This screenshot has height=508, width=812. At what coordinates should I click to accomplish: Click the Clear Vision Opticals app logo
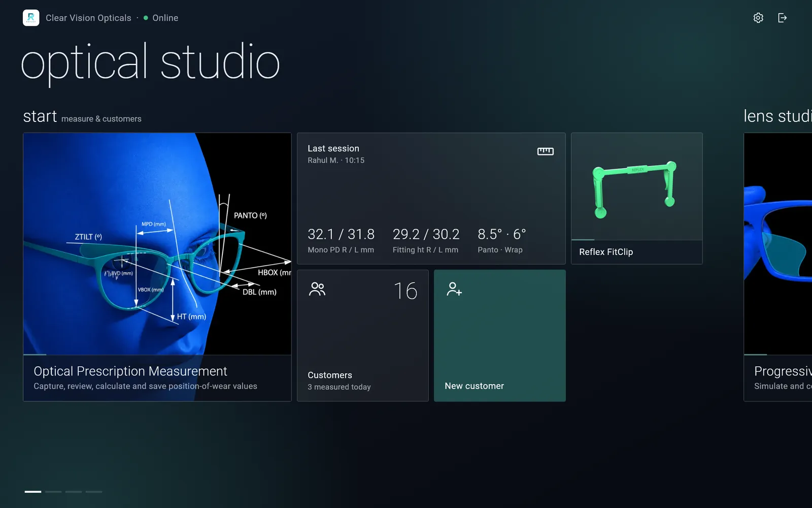tap(31, 18)
